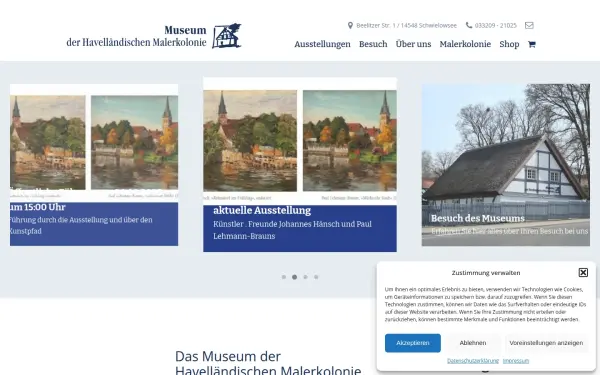600x375 pixels.
Task: Click the museum house logo
Action: (227, 36)
